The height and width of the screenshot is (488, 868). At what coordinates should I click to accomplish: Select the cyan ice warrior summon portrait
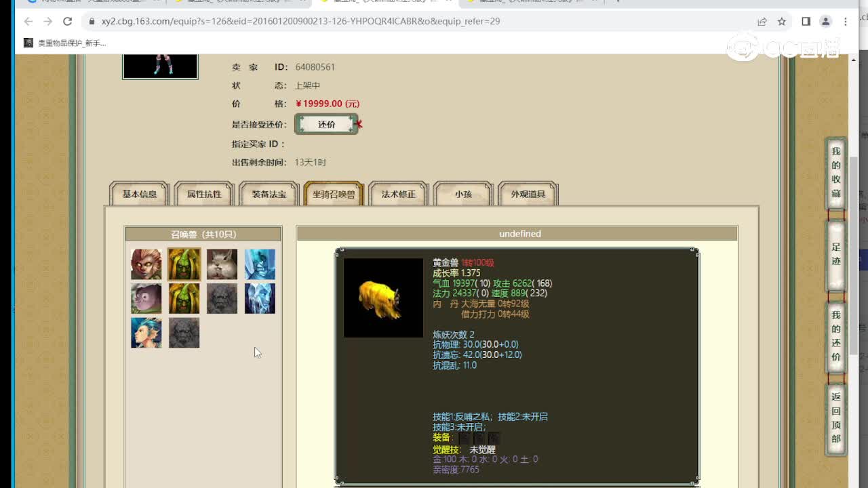(260, 264)
